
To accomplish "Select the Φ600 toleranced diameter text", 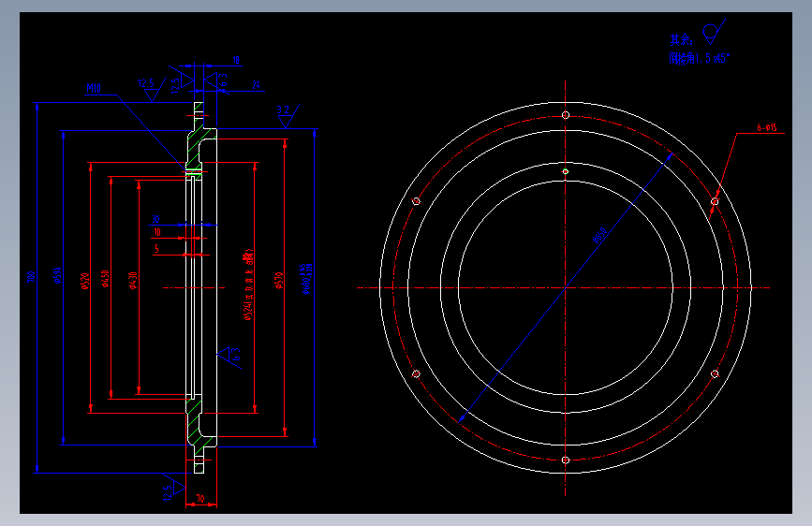I will pos(306,279).
